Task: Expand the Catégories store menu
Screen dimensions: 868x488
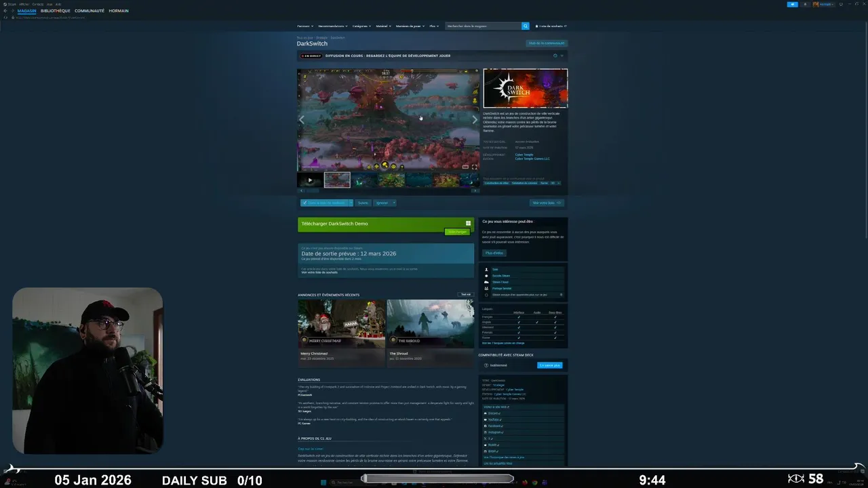Action: 361,26
